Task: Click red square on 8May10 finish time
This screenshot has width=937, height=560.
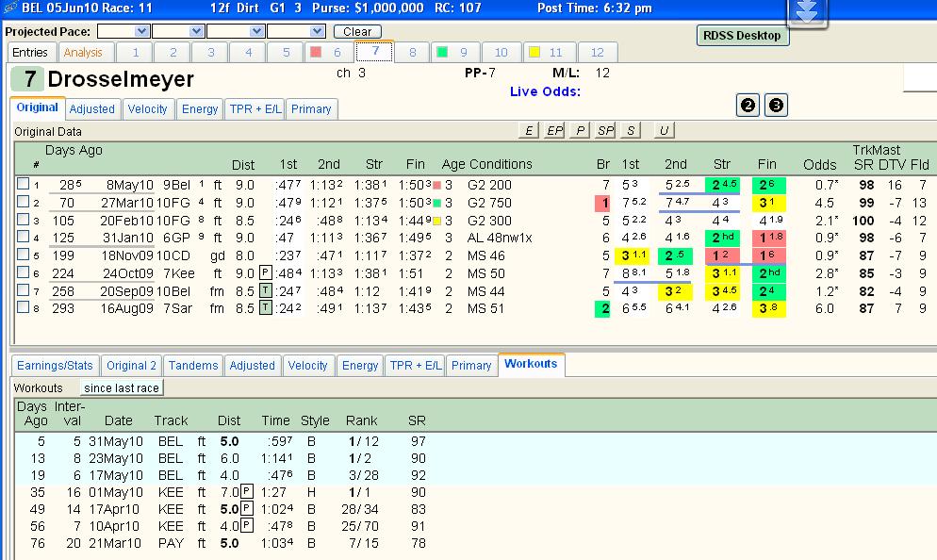Action: pos(436,186)
